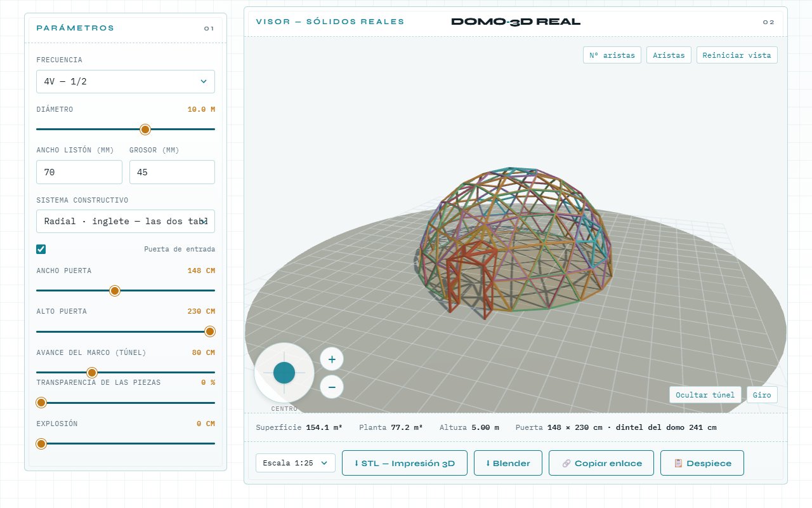Click Ocultar túnel button

705,394
